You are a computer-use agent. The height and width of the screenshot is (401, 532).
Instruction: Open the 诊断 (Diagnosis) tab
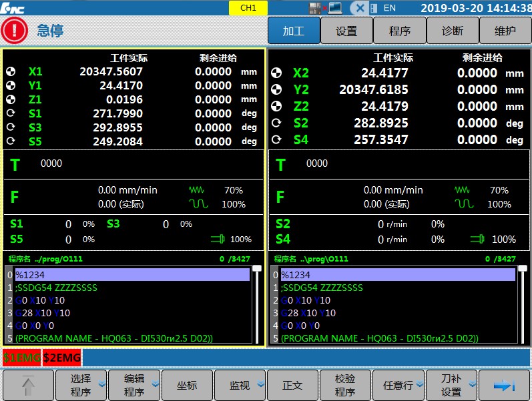(x=452, y=31)
